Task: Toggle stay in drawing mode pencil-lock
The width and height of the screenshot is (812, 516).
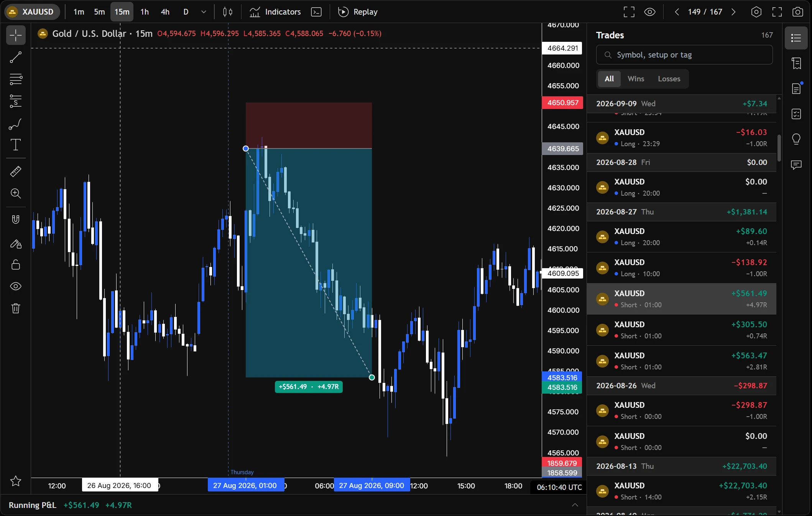Action: tap(16, 243)
